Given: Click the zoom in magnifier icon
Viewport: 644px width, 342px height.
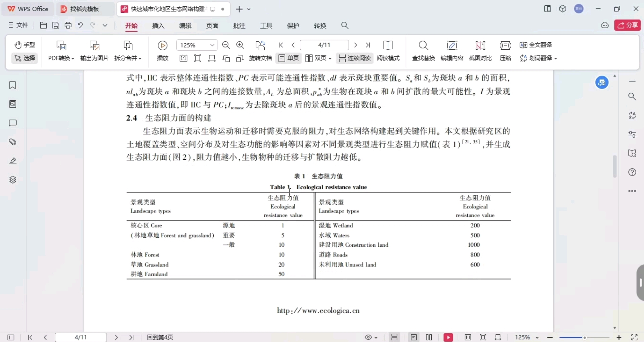Looking at the screenshot, I should pos(240,45).
